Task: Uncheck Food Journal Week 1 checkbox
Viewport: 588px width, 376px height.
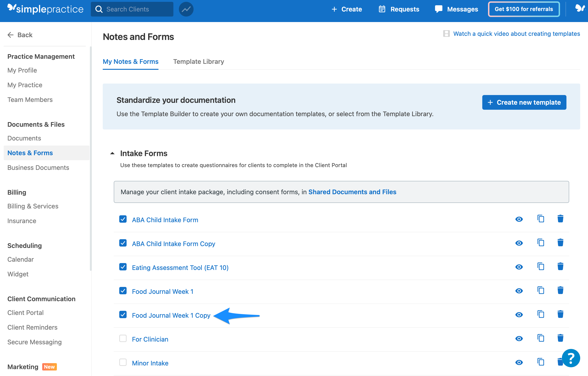Action: tap(123, 291)
